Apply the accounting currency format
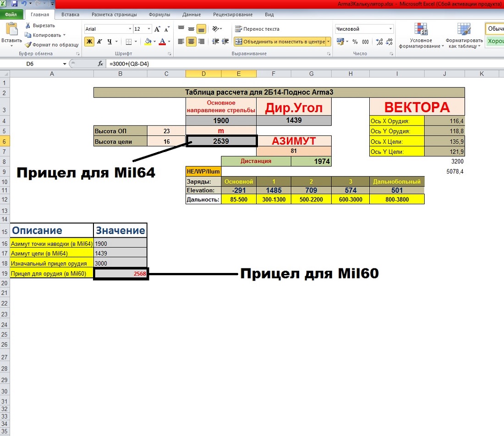 [x=340, y=42]
